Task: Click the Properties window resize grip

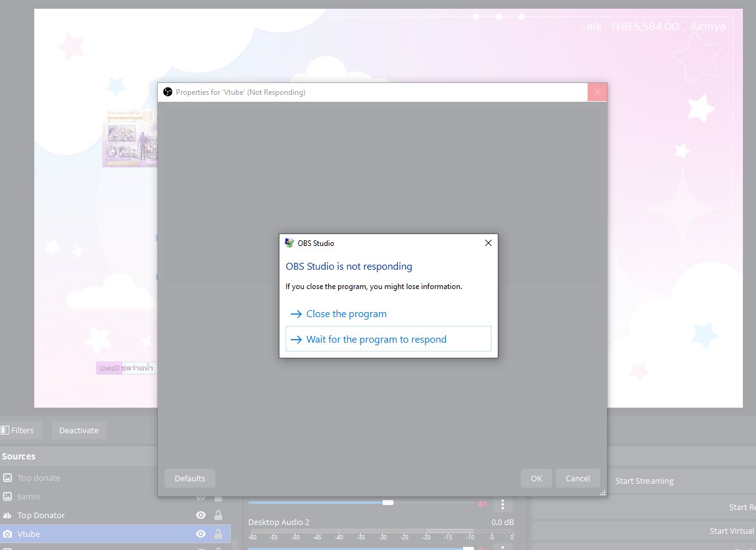Action: [603, 493]
